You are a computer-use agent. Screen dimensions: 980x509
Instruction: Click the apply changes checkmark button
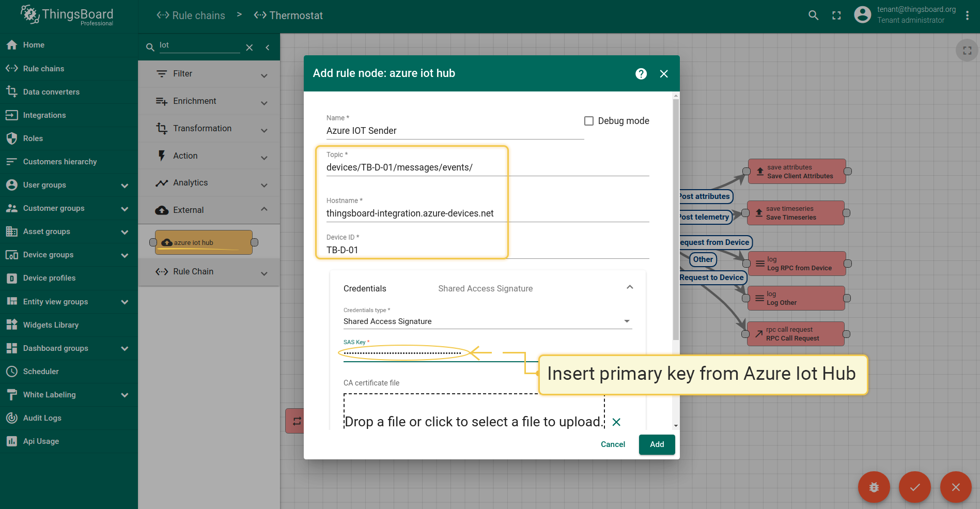(914, 487)
